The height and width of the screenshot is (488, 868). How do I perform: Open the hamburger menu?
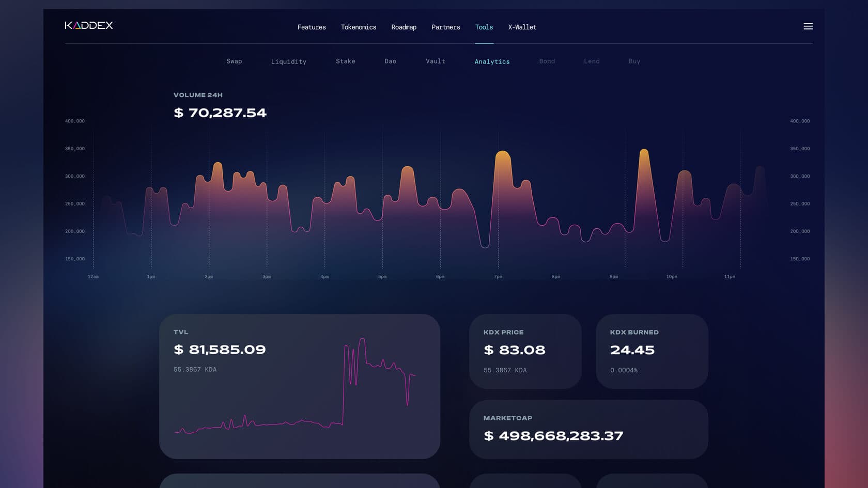click(808, 26)
